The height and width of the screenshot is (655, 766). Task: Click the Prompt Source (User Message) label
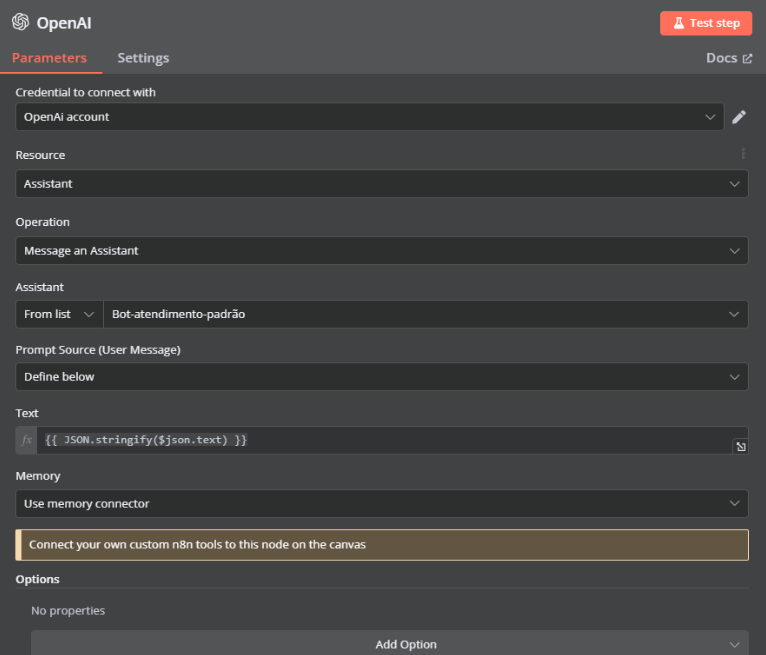pos(98,350)
